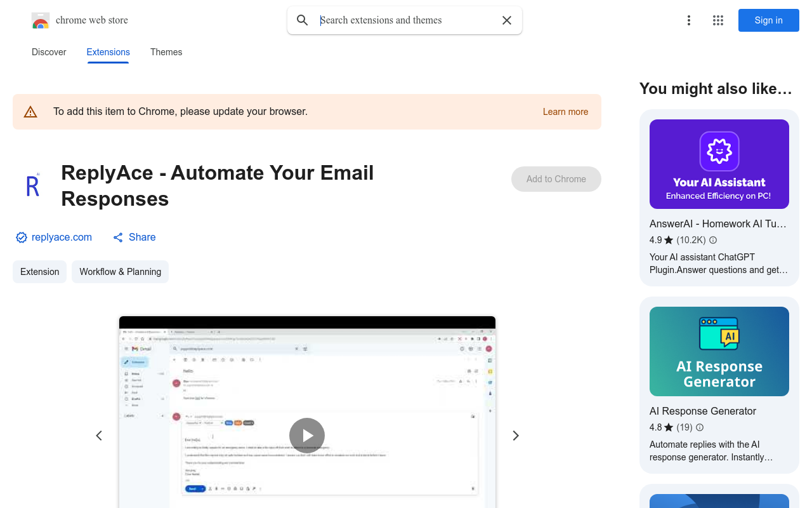Switch to the Themes tab

[166, 52]
